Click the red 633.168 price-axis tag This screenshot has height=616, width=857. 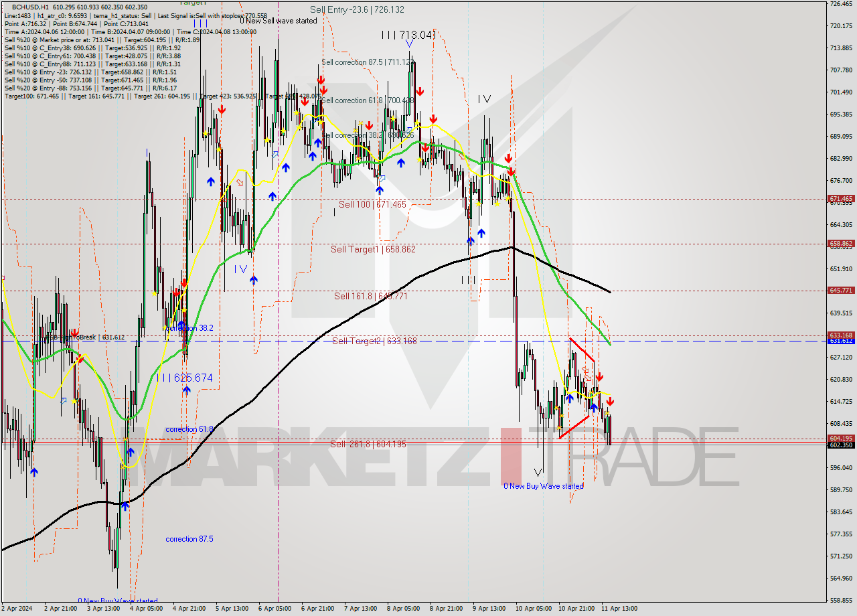pyautogui.click(x=841, y=335)
